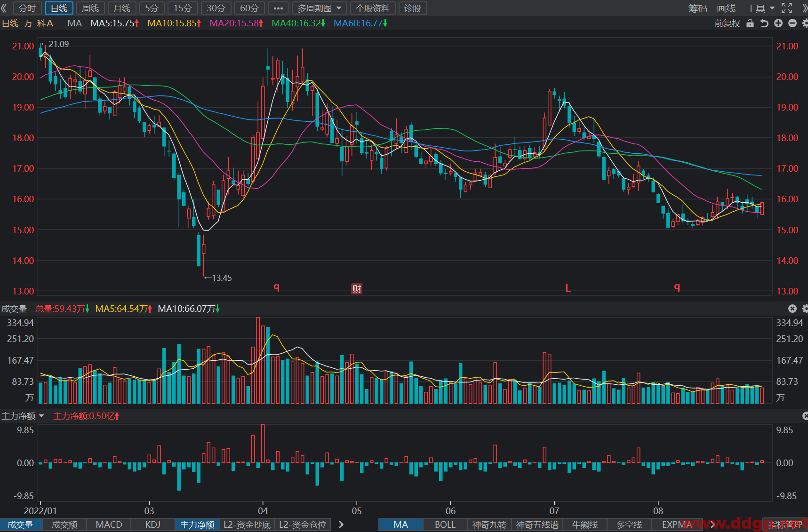
Task: Show more indicator tabs with the right chevron
Action: 341,524
